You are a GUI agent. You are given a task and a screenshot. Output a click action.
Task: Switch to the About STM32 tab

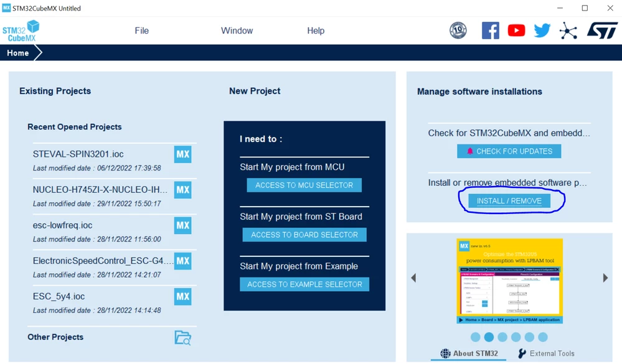(x=469, y=353)
